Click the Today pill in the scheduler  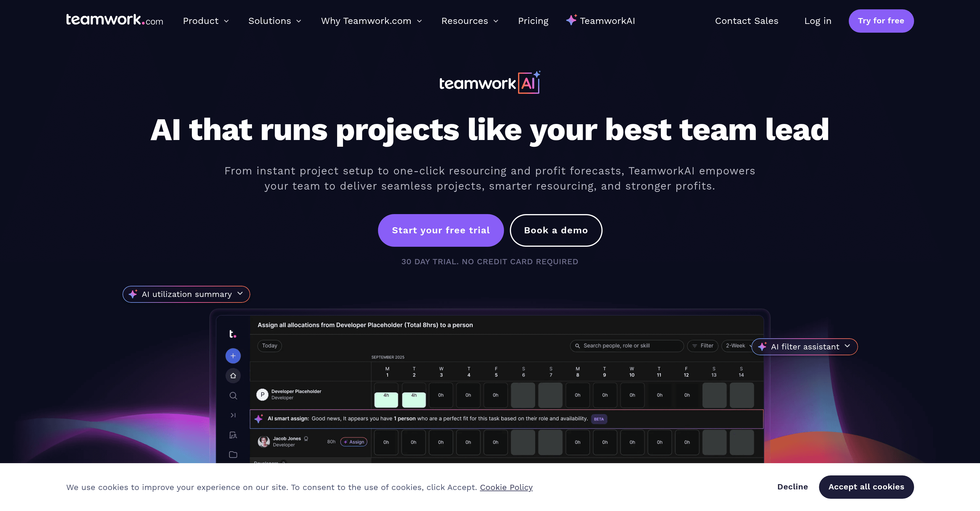tap(269, 346)
